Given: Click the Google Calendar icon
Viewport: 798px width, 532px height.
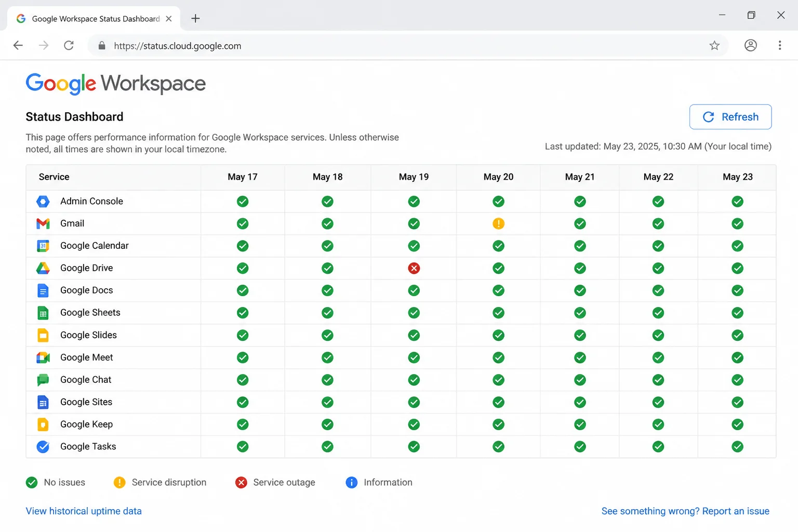Looking at the screenshot, I should [43, 246].
